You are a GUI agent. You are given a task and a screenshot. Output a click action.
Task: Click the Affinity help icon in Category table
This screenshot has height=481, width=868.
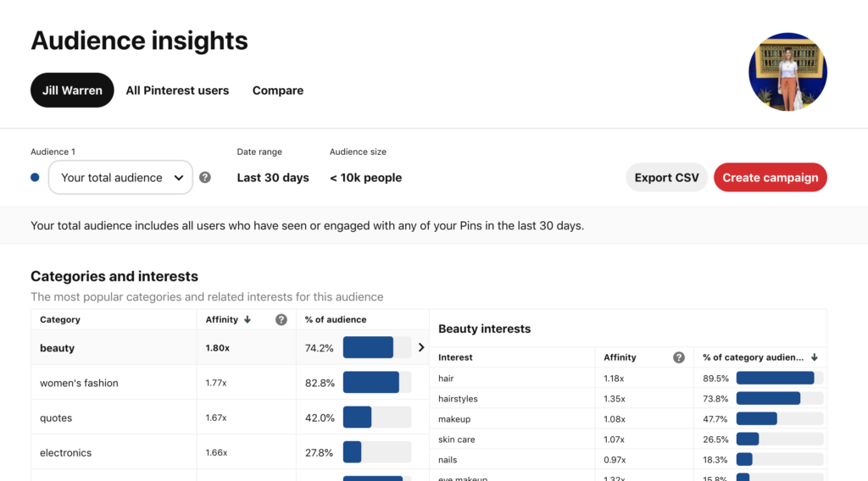(x=281, y=320)
